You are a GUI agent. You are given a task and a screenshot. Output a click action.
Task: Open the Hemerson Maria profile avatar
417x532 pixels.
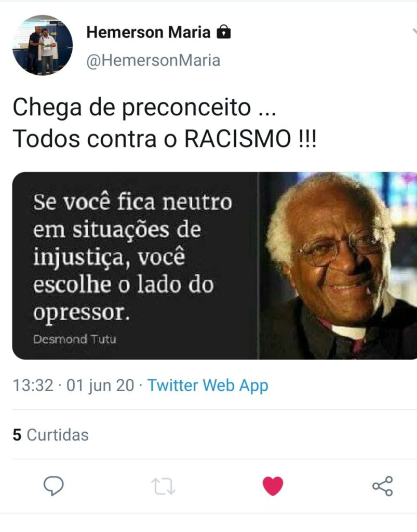(43, 45)
